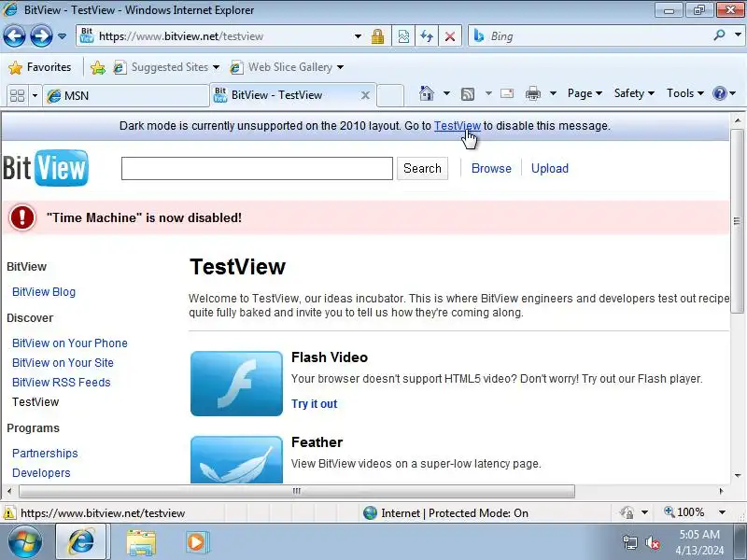Toggle the Compatibility View icon
The height and width of the screenshot is (560, 747).
tap(403, 36)
